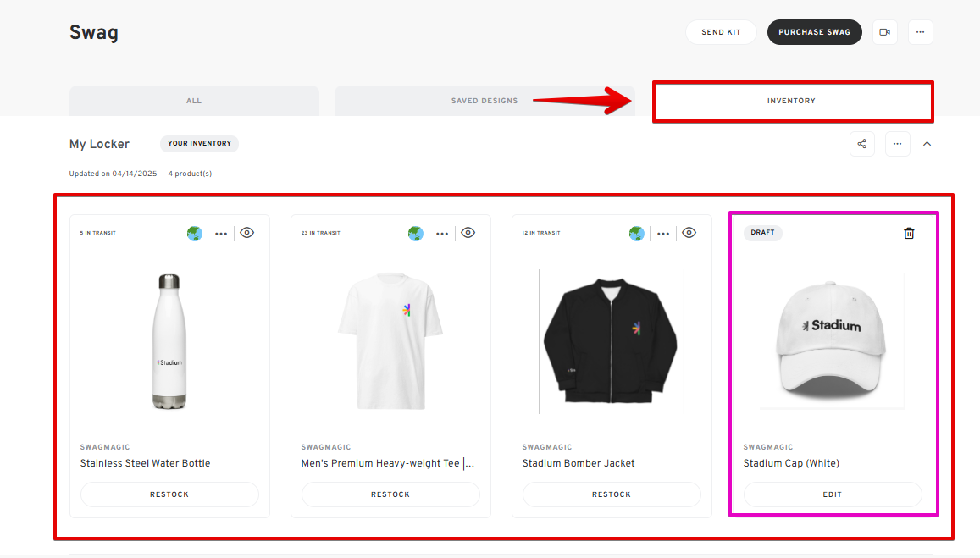
Task: Click globe icon on Stadium Bomber Jacket card
Action: pos(636,234)
